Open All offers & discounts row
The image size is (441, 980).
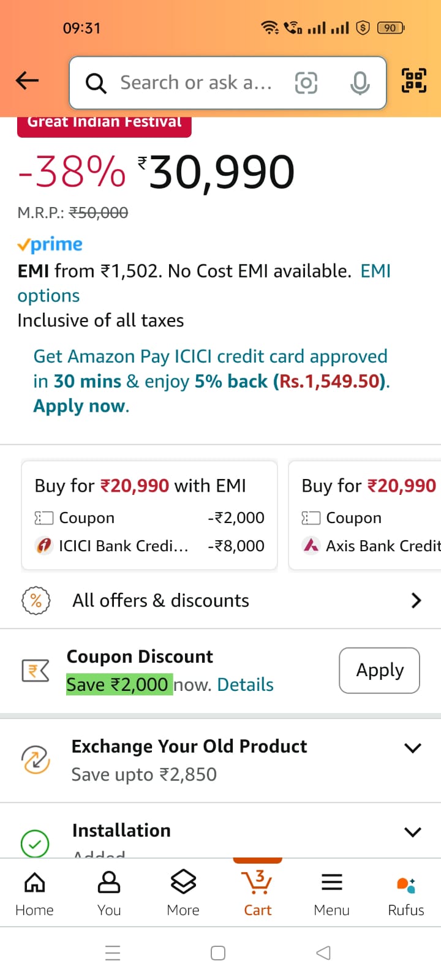(221, 600)
